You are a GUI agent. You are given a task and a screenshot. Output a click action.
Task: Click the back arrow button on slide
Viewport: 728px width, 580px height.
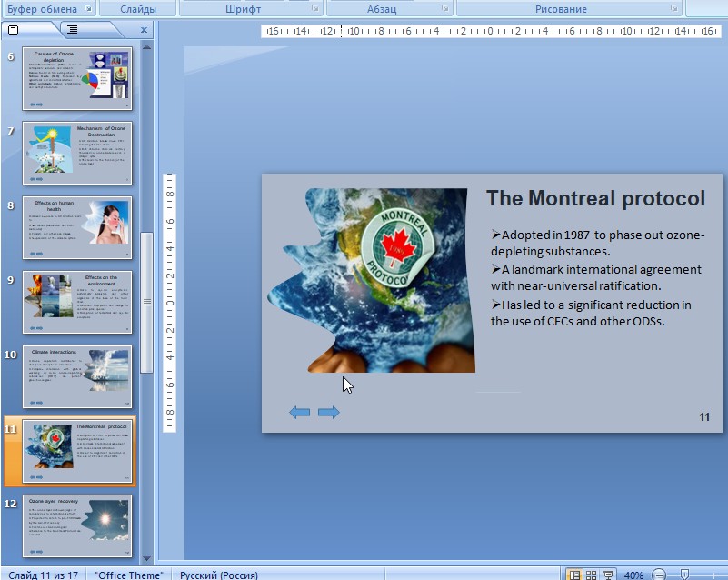pos(299,412)
